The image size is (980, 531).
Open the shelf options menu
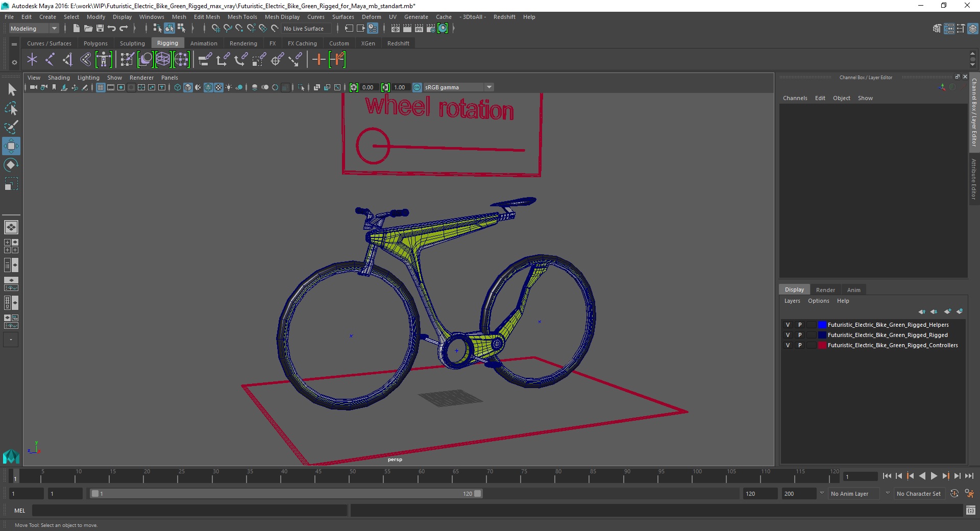point(14,62)
